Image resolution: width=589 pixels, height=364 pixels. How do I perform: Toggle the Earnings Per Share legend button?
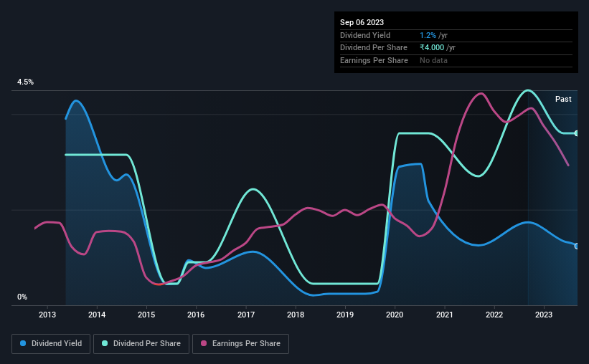point(240,344)
